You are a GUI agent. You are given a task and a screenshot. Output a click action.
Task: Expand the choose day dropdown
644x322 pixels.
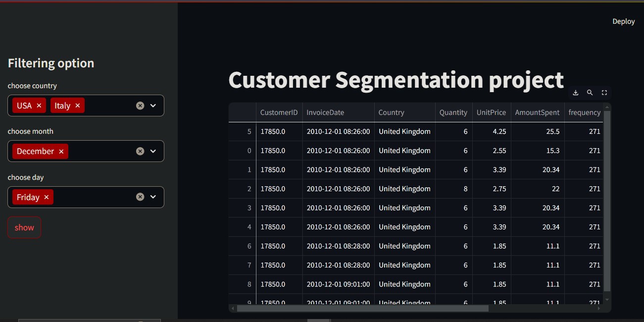point(153,197)
